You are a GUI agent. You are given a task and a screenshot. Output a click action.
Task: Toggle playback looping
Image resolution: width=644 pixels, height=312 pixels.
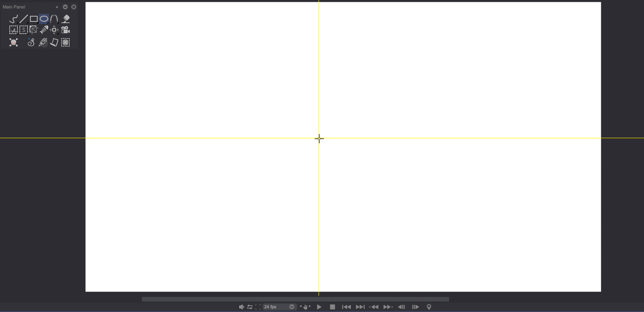(249, 307)
